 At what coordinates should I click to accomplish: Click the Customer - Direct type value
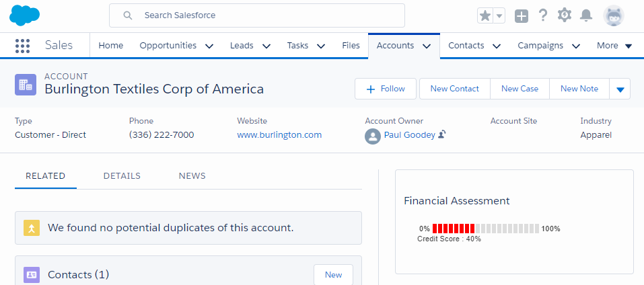click(50, 134)
